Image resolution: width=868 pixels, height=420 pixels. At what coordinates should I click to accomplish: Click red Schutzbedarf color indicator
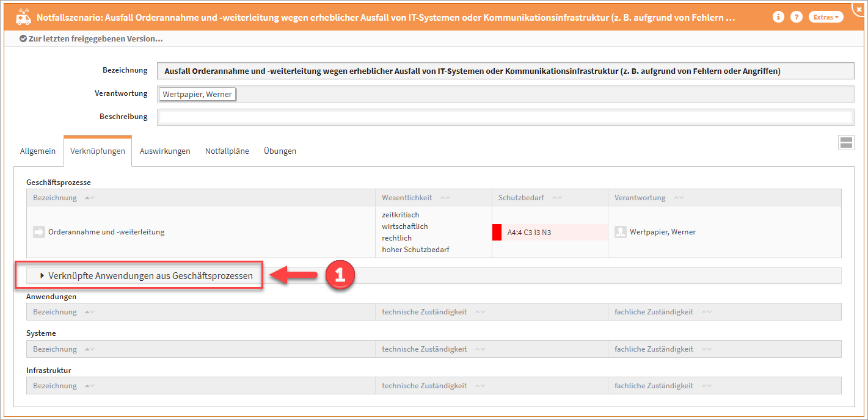click(497, 232)
